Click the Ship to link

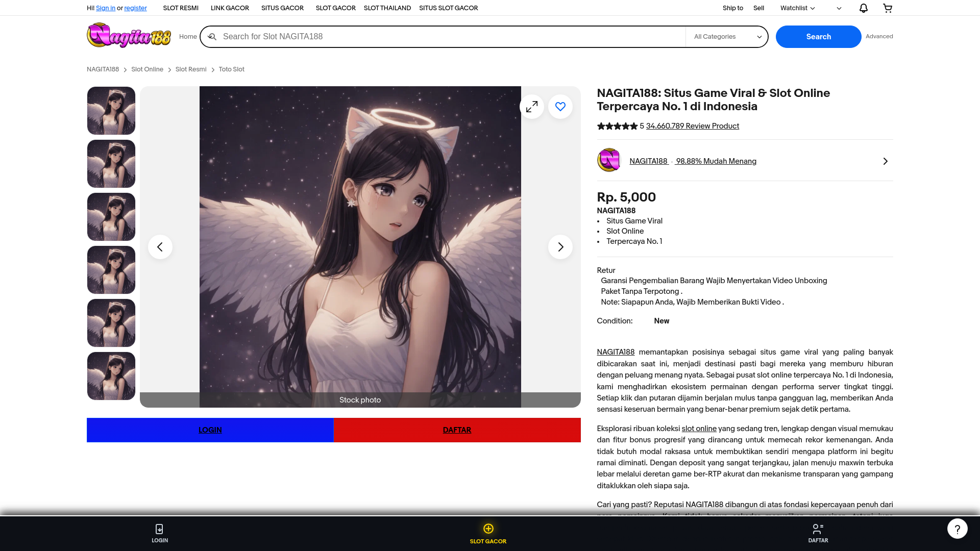(x=733, y=8)
